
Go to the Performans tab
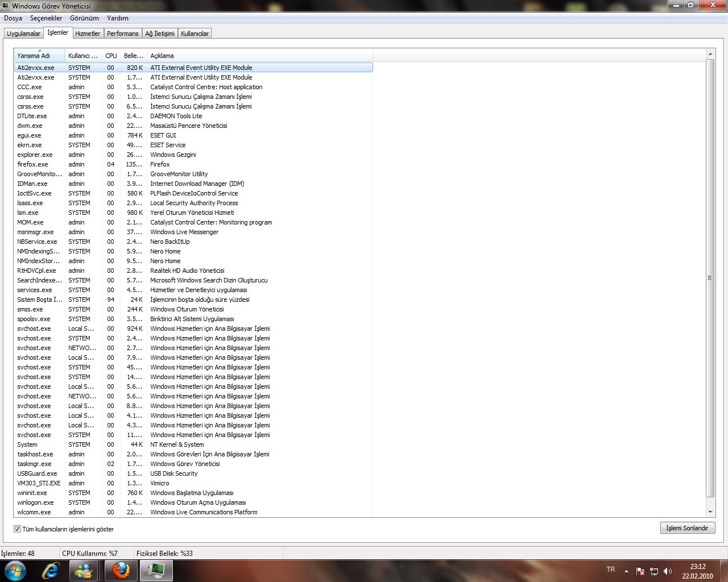click(123, 34)
